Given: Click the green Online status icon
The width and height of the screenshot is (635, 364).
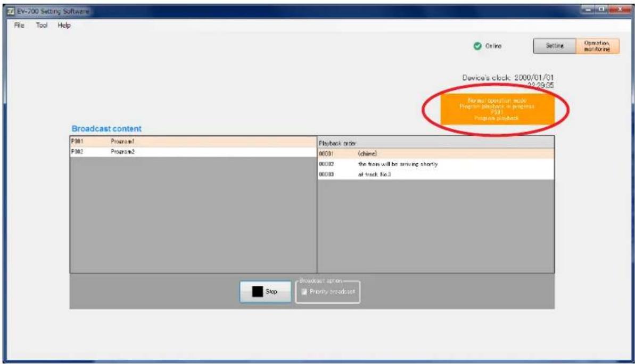Looking at the screenshot, I should pyautogui.click(x=477, y=46).
